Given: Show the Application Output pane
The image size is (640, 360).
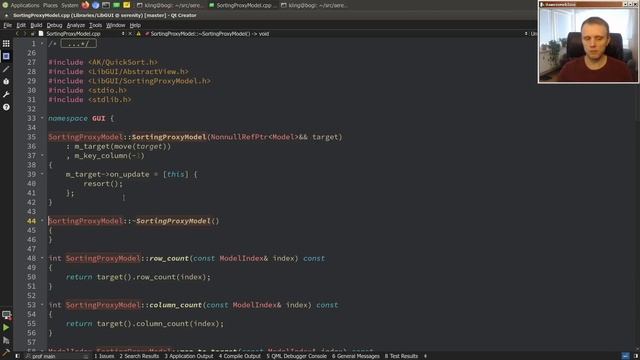Looking at the screenshot, I should pyautogui.click(x=189, y=356).
